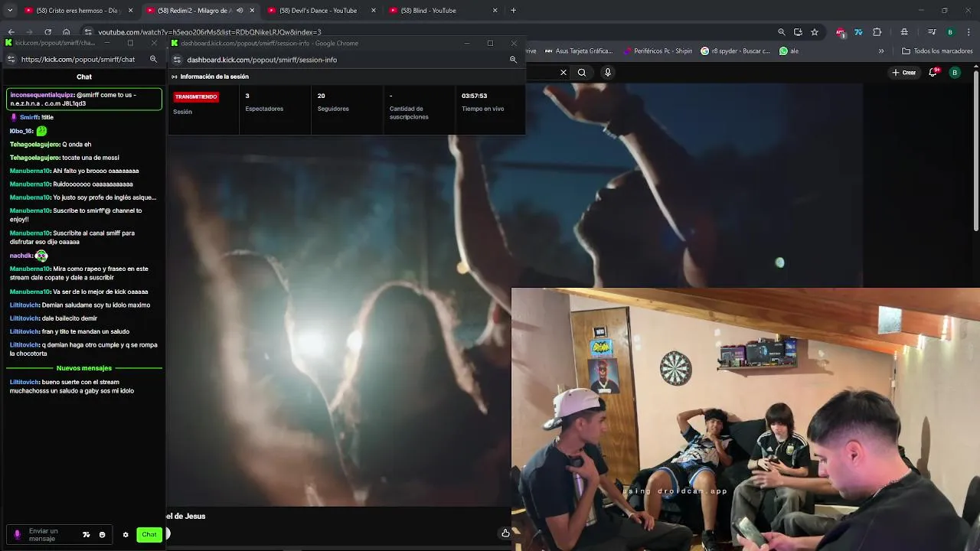This screenshot has width=980, height=551.
Task: Open the red extension icon with badge
Action: point(841,32)
